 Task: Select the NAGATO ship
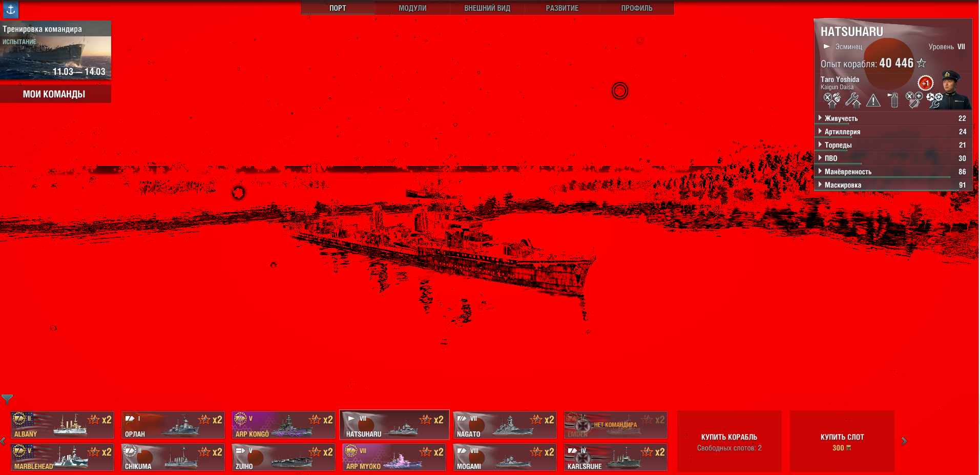(x=505, y=425)
